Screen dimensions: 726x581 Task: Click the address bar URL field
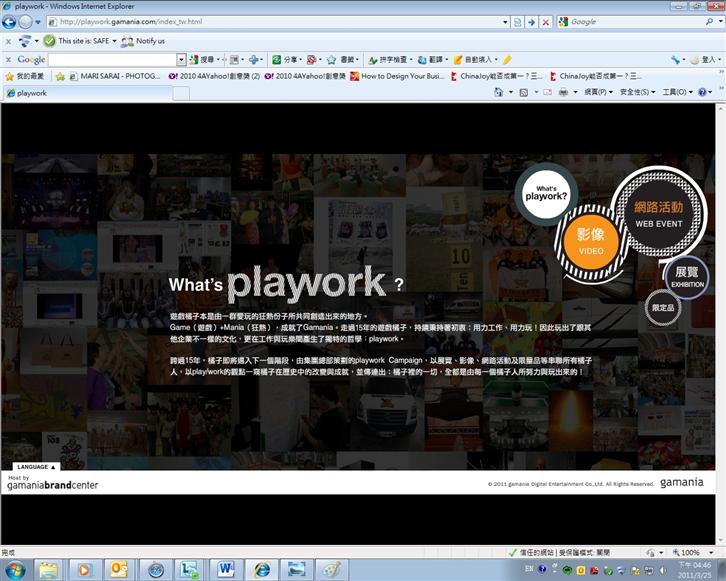coord(275,22)
